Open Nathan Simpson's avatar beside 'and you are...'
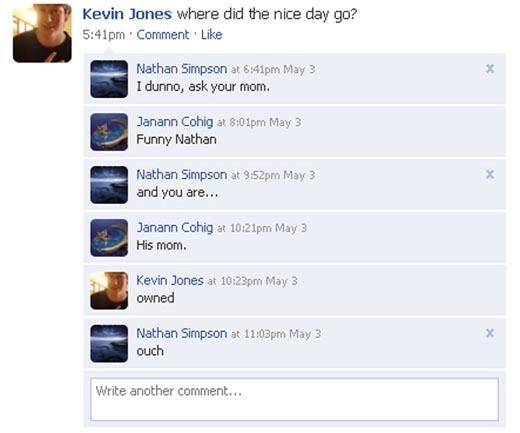520x433 pixels. pos(109,185)
